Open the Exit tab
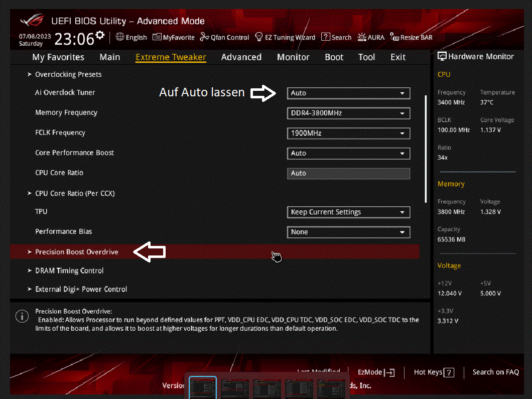 click(x=397, y=57)
